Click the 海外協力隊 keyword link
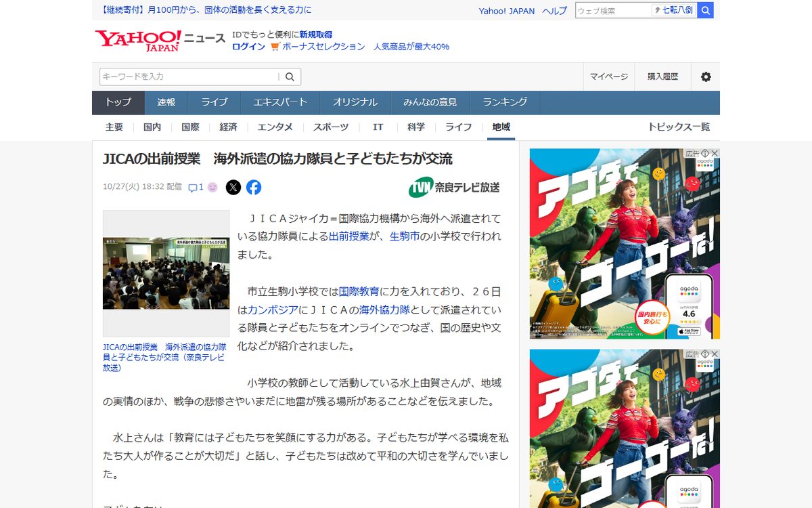This screenshot has width=812, height=508. point(384,310)
